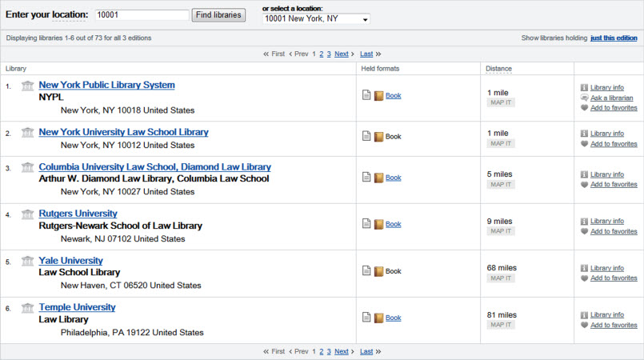Click Last in the top pagination

(x=366, y=54)
